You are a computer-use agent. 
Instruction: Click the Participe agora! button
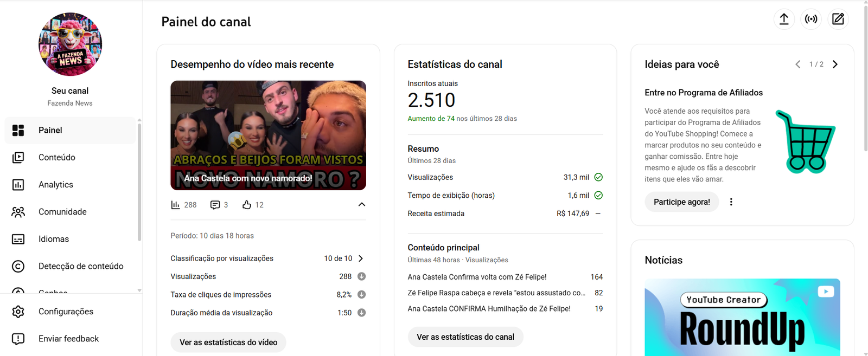pyautogui.click(x=681, y=202)
